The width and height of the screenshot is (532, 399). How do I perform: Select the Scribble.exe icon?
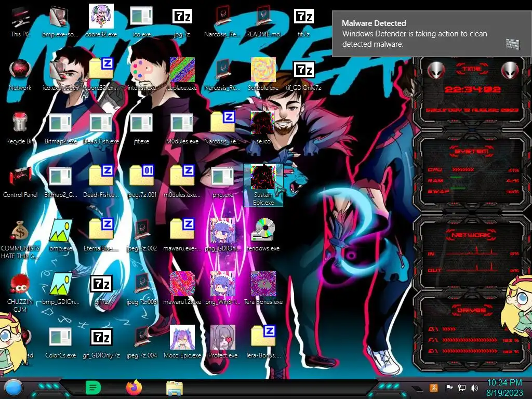263,74
